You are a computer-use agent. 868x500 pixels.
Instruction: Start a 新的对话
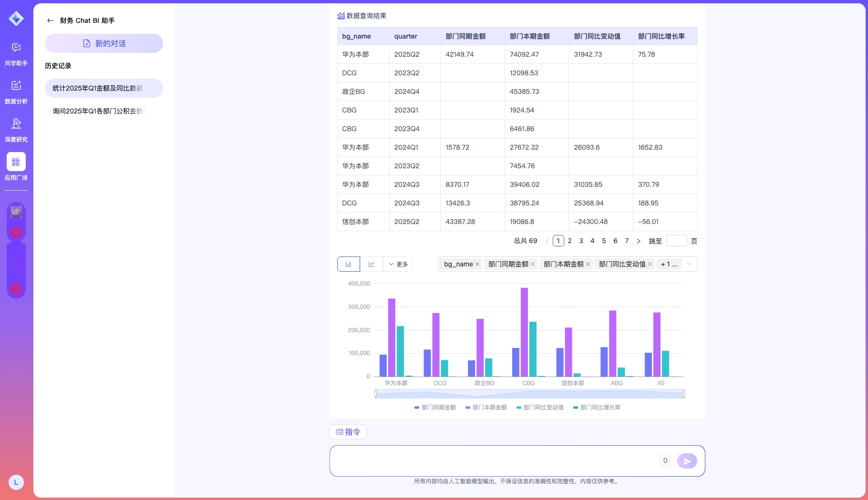pos(103,43)
